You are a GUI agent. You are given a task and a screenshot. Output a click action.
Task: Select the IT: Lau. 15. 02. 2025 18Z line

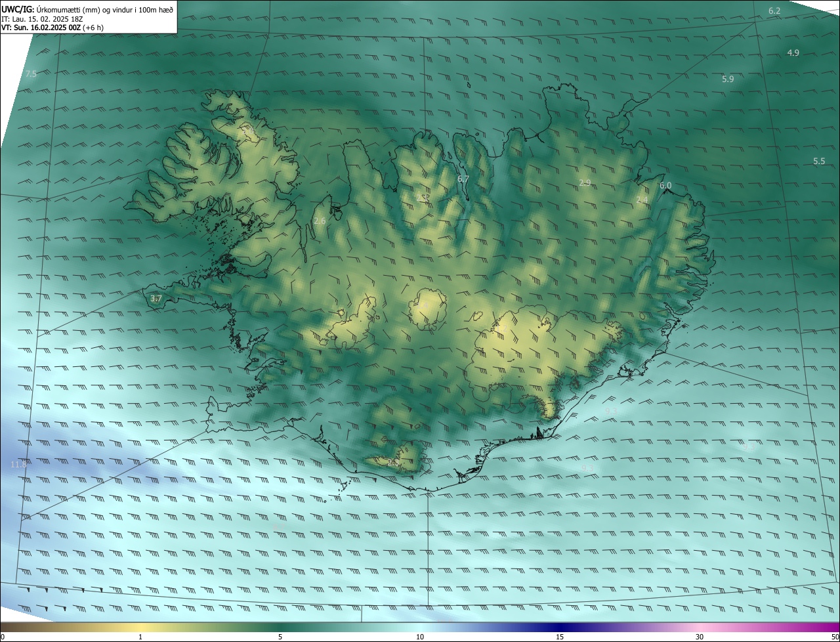(42, 19)
